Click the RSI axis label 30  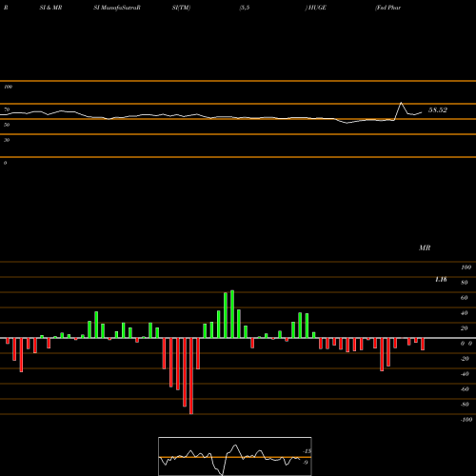click(7, 140)
